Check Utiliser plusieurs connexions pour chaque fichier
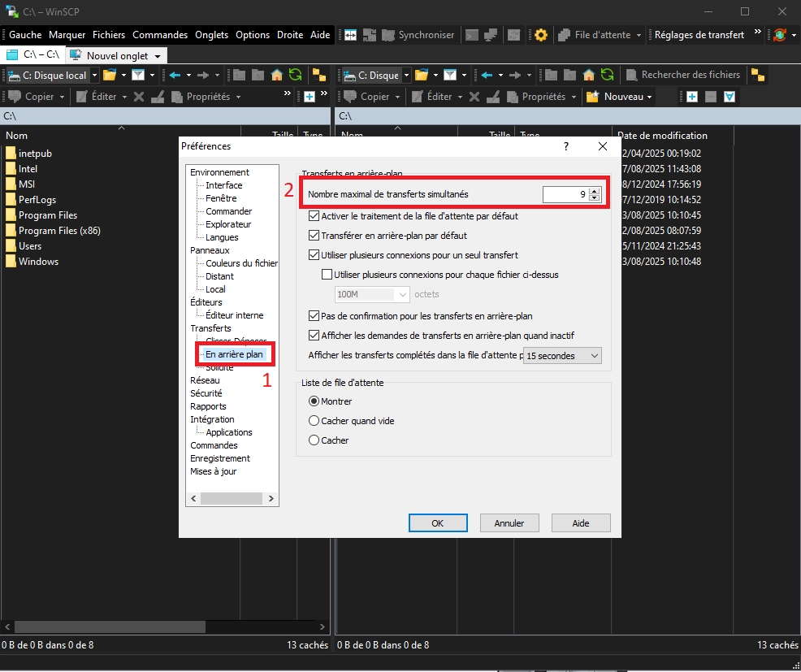Screen dimensions: 801x672 click(x=327, y=275)
